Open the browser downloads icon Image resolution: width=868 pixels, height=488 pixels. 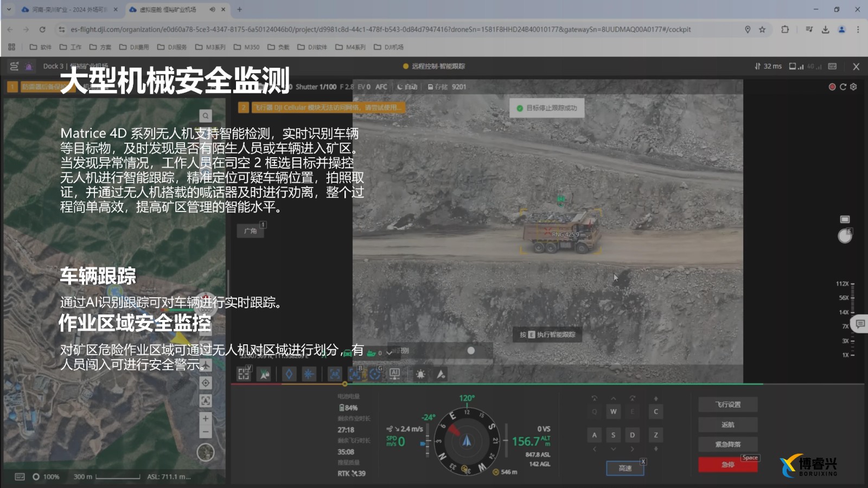pos(825,29)
